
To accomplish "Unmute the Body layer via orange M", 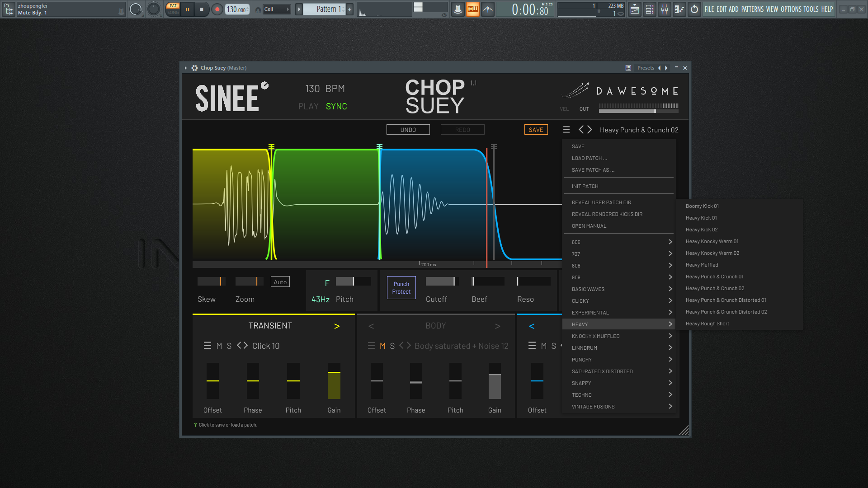I will 383,346.
